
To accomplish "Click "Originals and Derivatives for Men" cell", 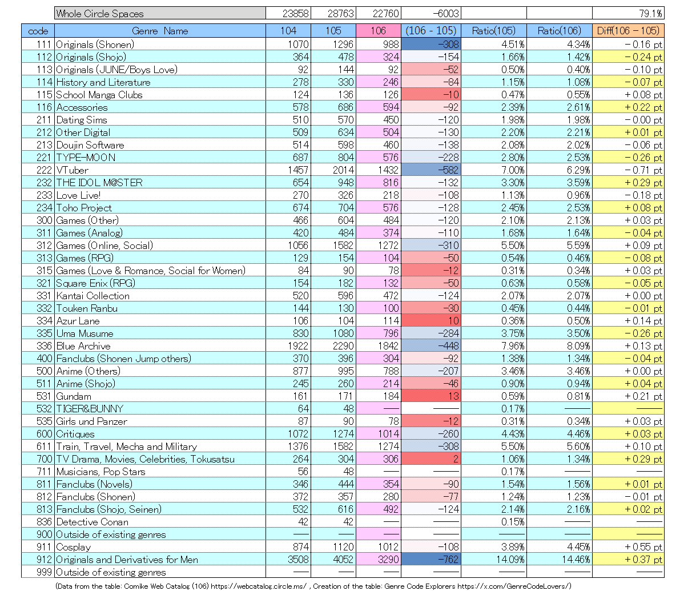I will 160,560.
